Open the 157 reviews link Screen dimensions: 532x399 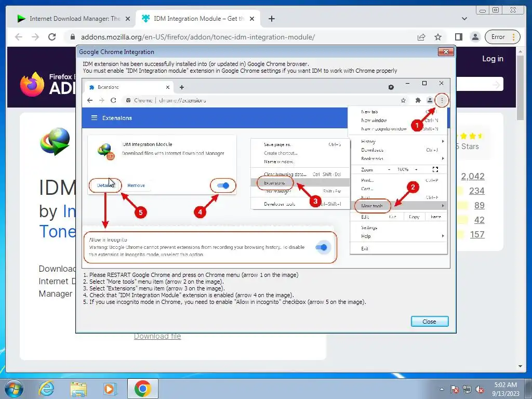click(477, 234)
